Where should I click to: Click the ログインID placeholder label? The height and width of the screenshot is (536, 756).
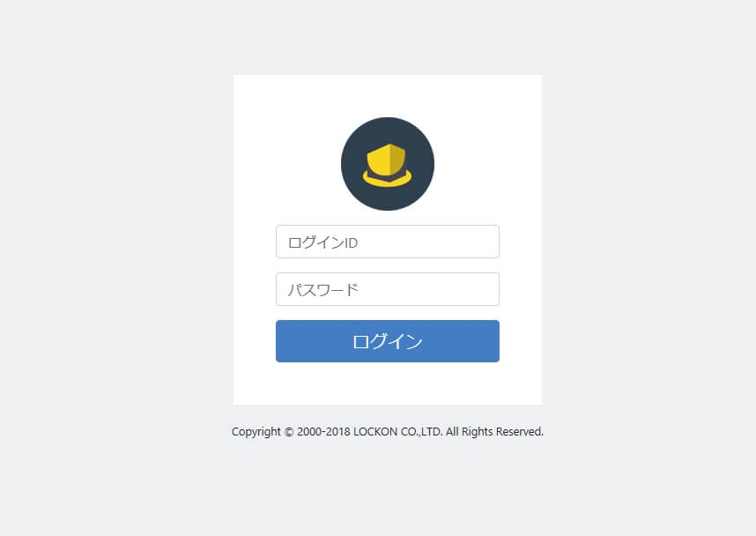pos(322,242)
